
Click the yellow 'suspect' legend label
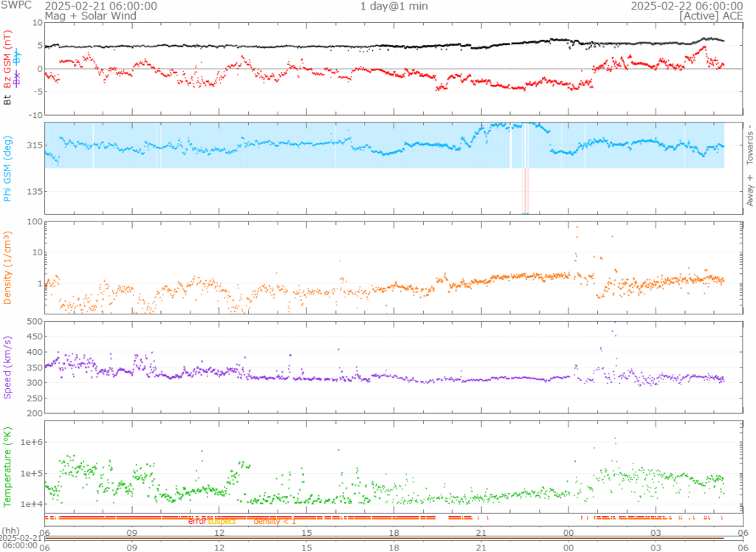coord(221,522)
